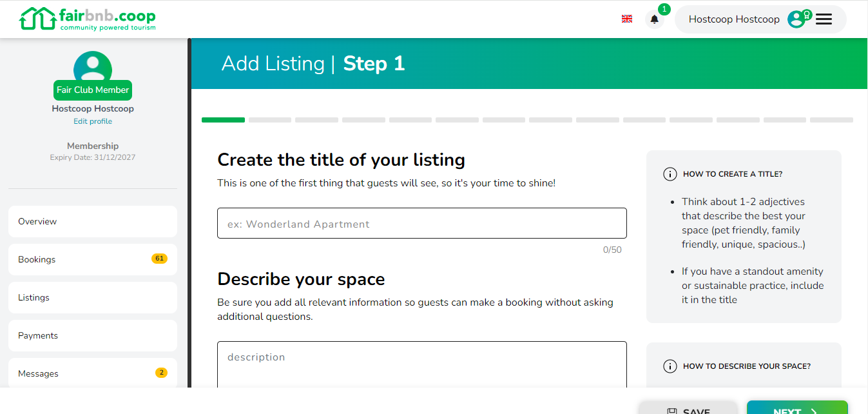Open Payments in sidebar
This screenshot has width=868, height=414.
[93, 335]
